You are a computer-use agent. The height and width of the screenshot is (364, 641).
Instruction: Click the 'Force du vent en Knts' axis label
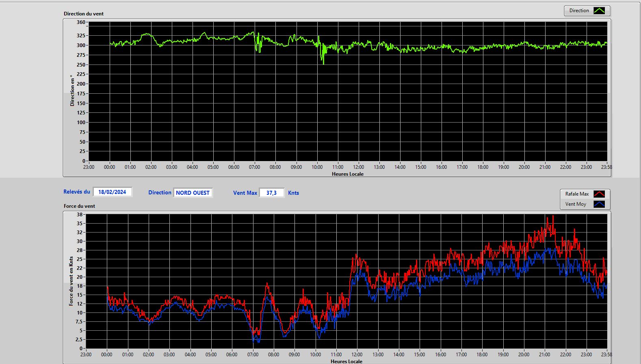[71, 281]
